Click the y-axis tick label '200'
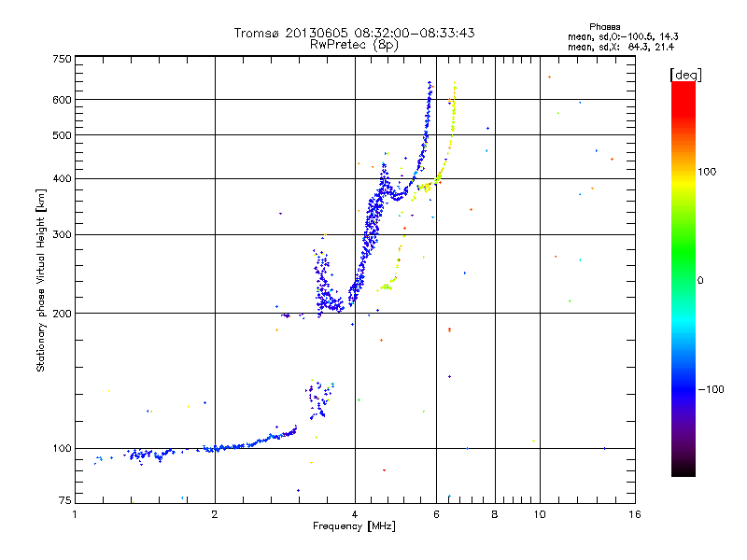 tap(63, 314)
